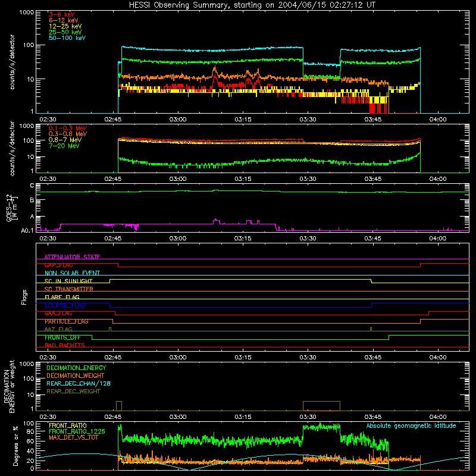
Task: Click the 03:15 tick under the MeV plot
Action: 243,179
